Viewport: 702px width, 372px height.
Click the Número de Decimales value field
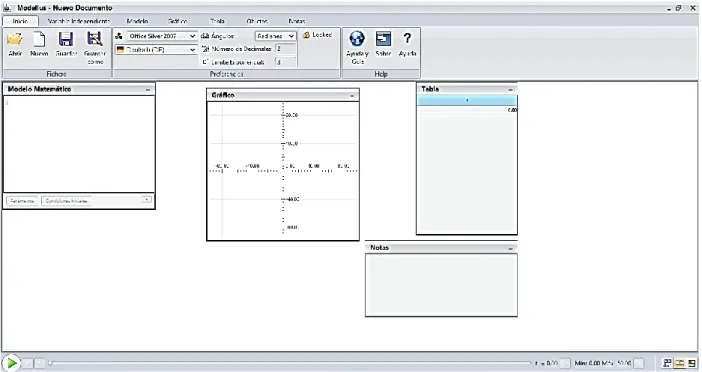286,49
